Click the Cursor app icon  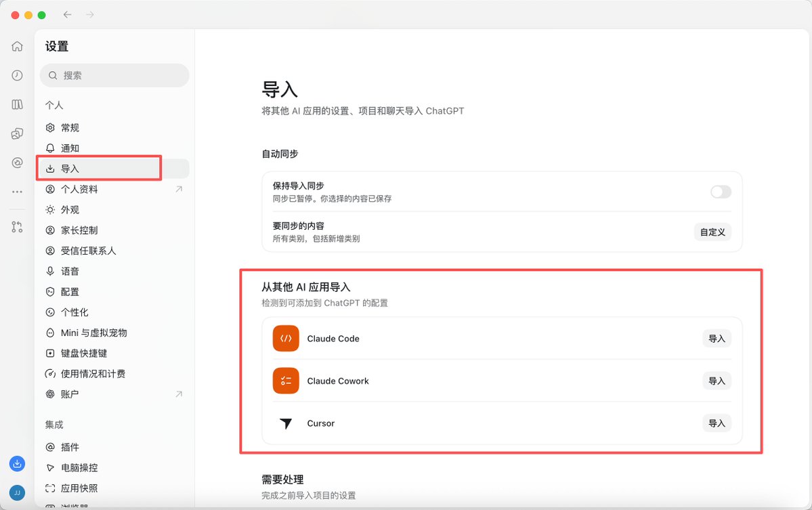click(286, 423)
